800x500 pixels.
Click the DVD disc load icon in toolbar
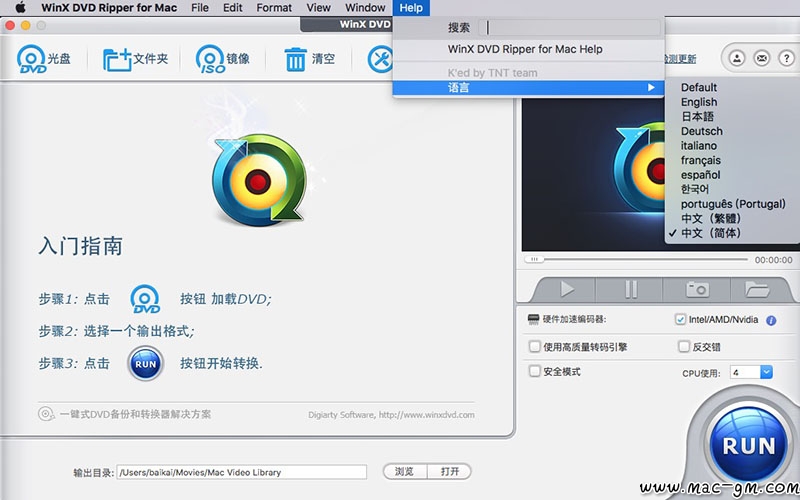pyautogui.click(x=32, y=59)
